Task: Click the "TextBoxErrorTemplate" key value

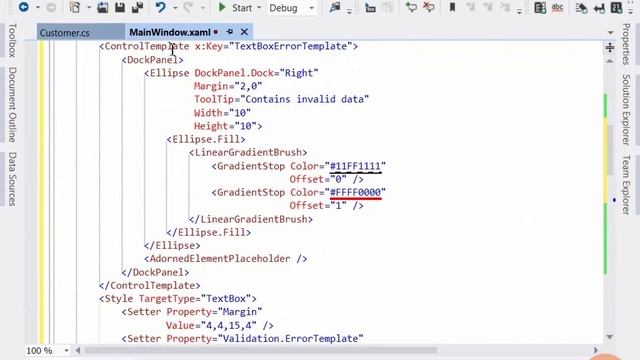Action: click(x=291, y=46)
